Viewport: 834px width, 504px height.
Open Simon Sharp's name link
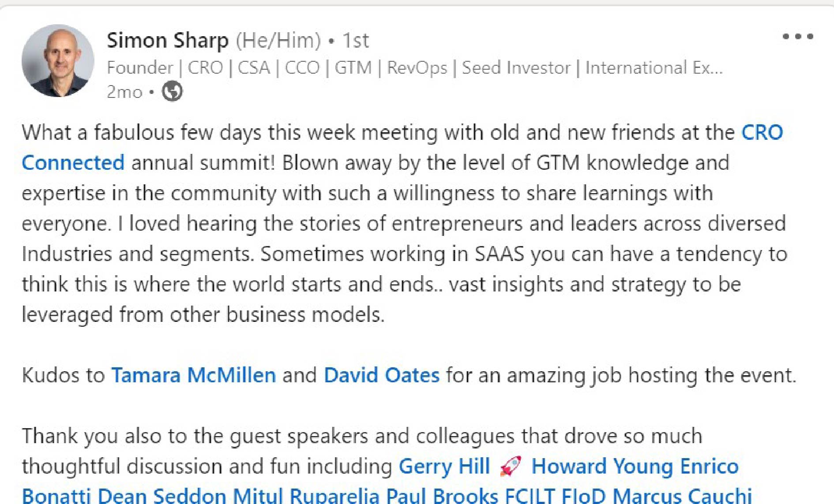(x=168, y=41)
